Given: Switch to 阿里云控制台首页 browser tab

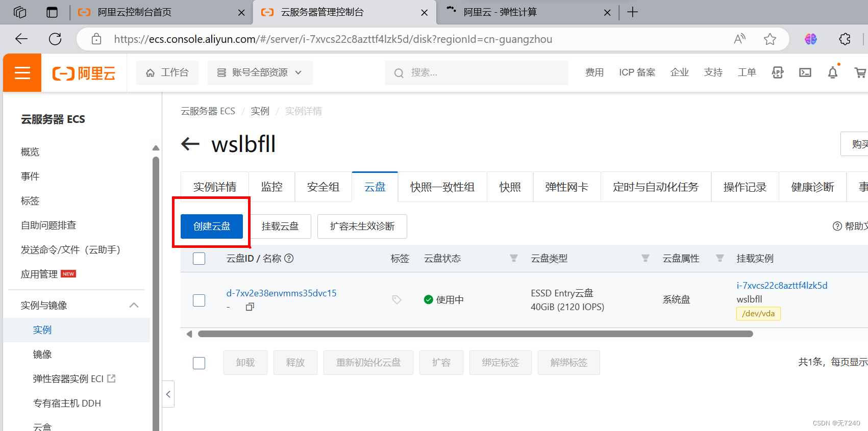Looking at the screenshot, I should pos(161,12).
